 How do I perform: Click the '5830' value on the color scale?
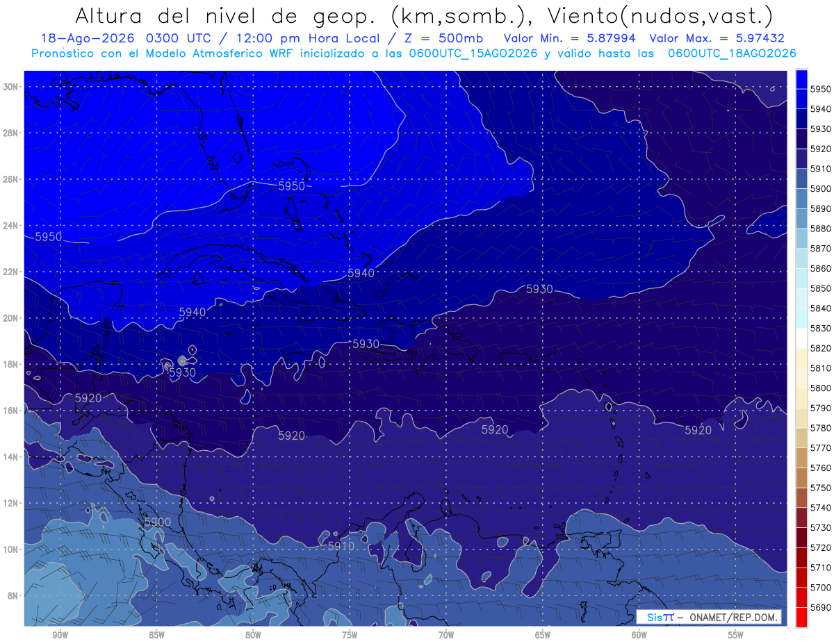(x=821, y=328)
